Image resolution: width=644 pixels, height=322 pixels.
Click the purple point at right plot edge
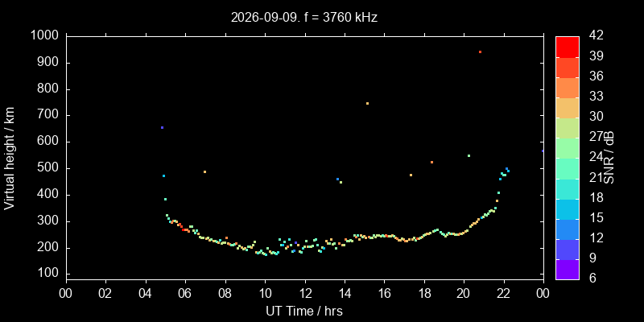pos(543,151)
